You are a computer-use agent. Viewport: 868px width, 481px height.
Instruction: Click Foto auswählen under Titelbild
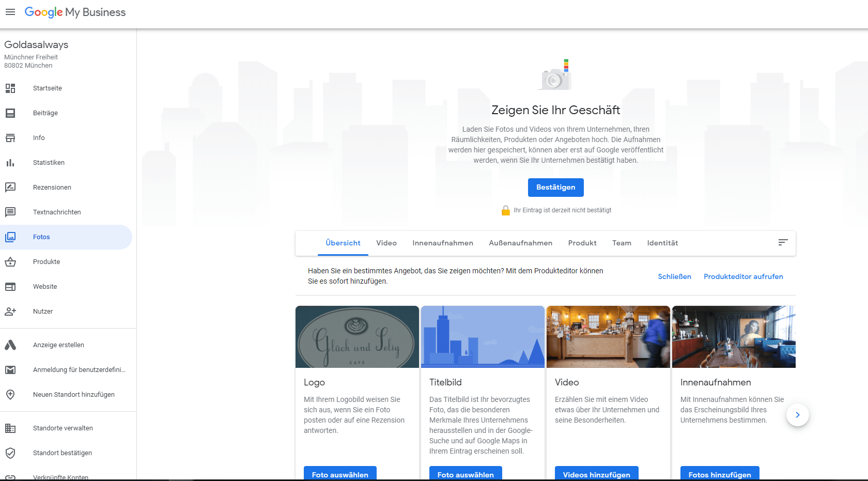[x=466, y=473]
